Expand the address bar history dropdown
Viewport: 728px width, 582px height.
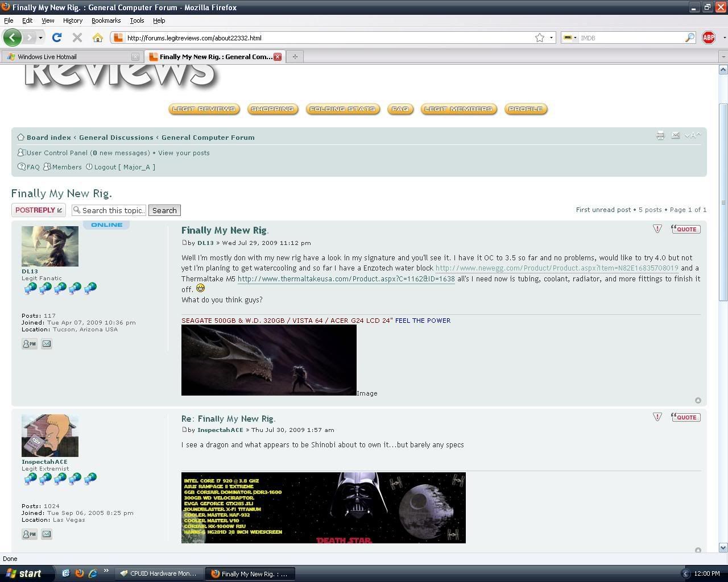tap(551, 38)
